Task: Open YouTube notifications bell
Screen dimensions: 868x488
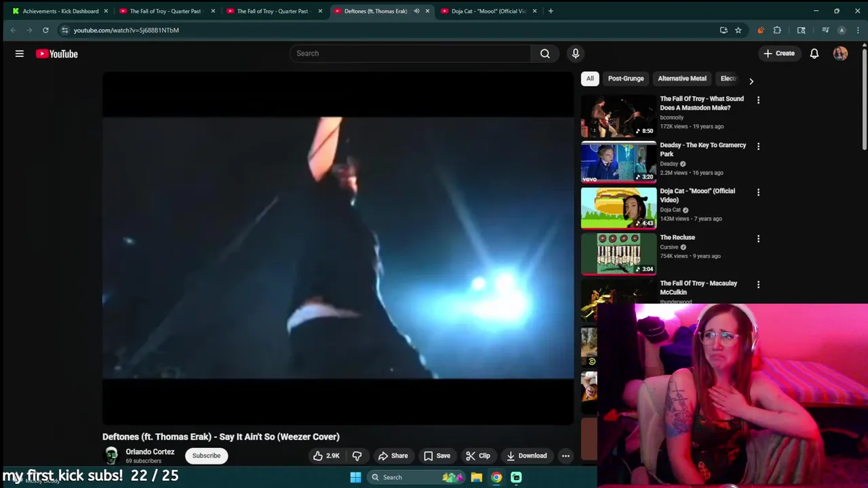Action: point(814,54)
